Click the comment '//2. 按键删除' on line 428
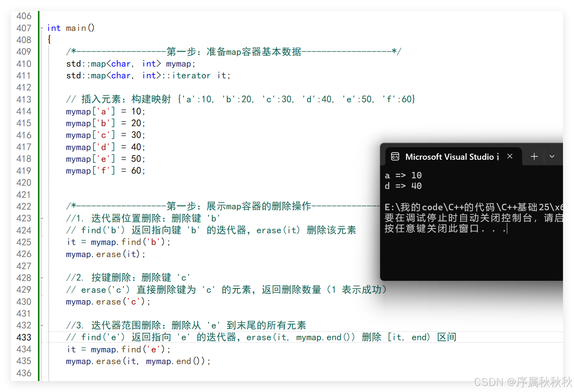The image size is (574, 392). (99, 278)
